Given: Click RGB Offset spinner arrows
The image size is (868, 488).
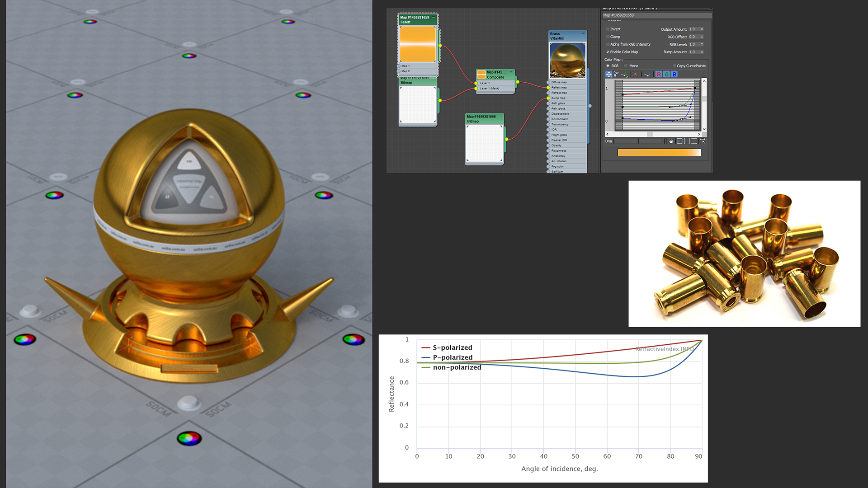Looking at the screenshot, I should (x=702, y=37).
